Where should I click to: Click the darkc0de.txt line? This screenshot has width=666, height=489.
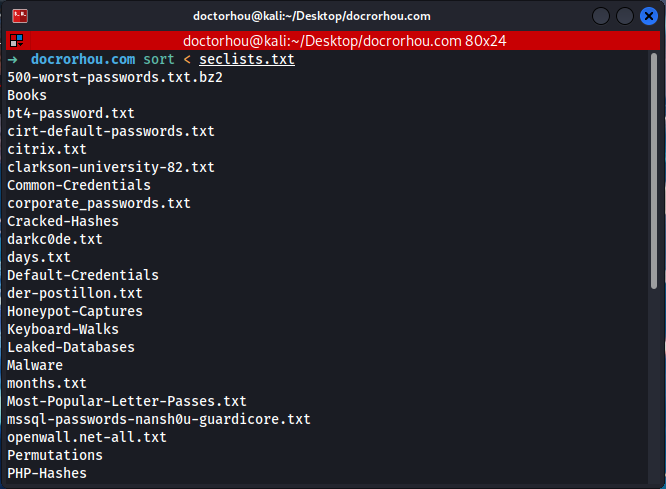click(x=55, y=239)
